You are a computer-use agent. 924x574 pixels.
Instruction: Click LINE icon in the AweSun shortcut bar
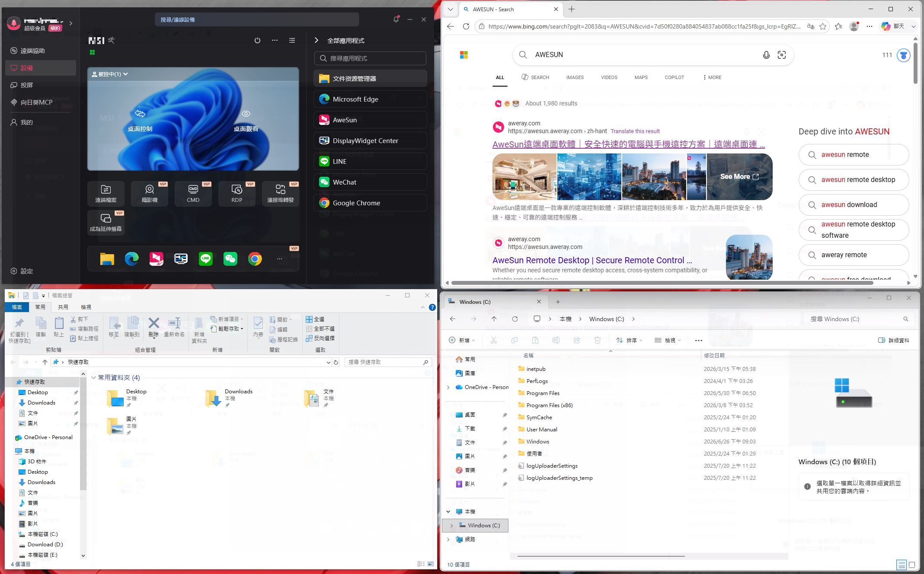(205, 259)
